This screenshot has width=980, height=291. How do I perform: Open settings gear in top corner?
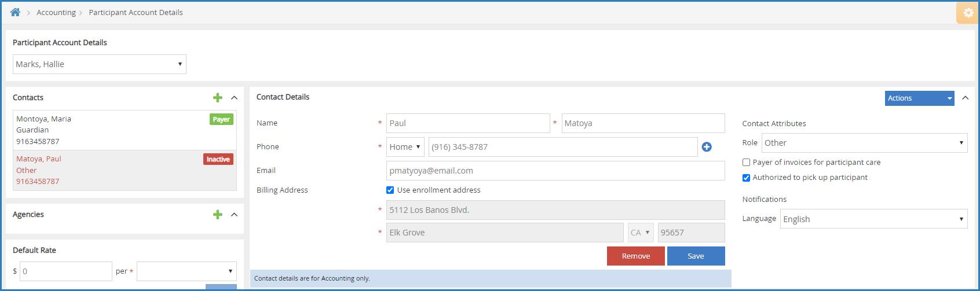coord(968,13)
